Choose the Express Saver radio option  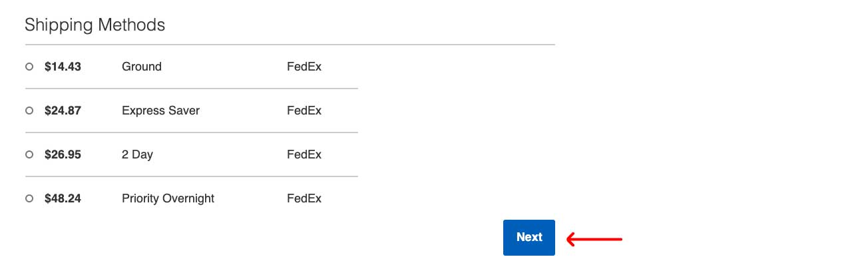pyautogui.click(x=29, y=111)
